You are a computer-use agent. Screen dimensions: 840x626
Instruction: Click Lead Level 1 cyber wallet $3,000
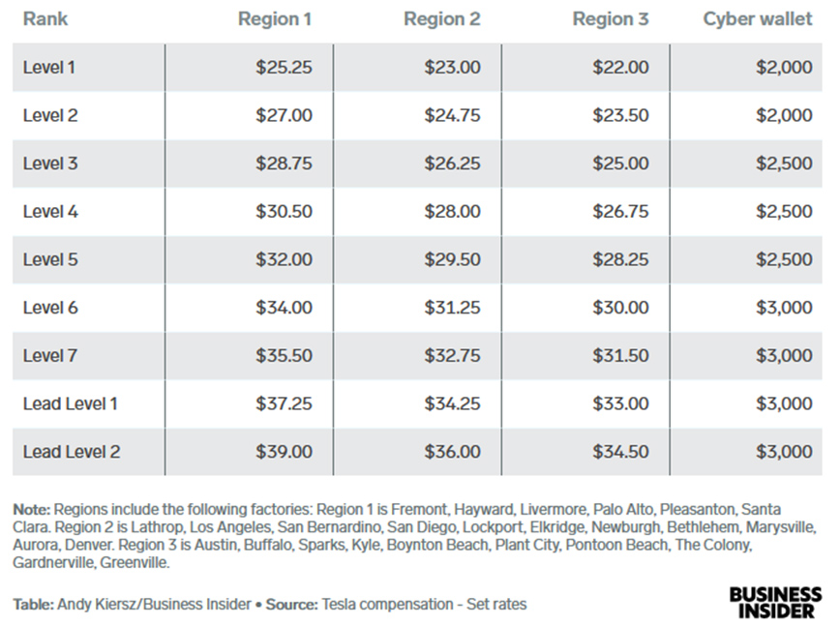(784, 403)
